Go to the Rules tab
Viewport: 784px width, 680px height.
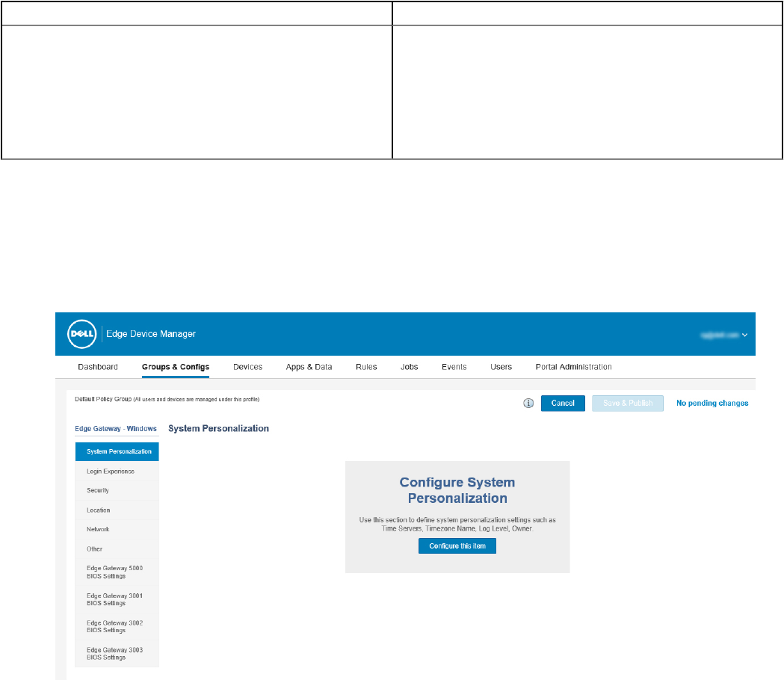pos(366,367)
